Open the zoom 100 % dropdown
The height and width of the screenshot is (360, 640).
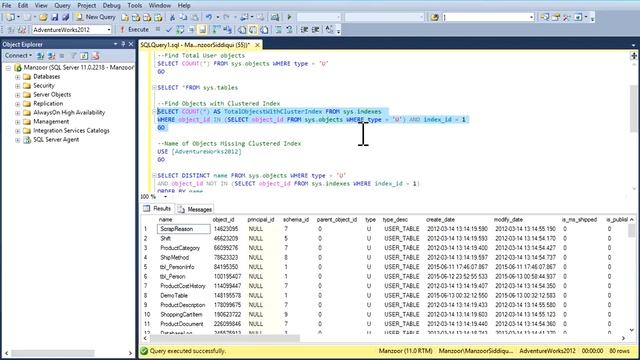[165, 197]
